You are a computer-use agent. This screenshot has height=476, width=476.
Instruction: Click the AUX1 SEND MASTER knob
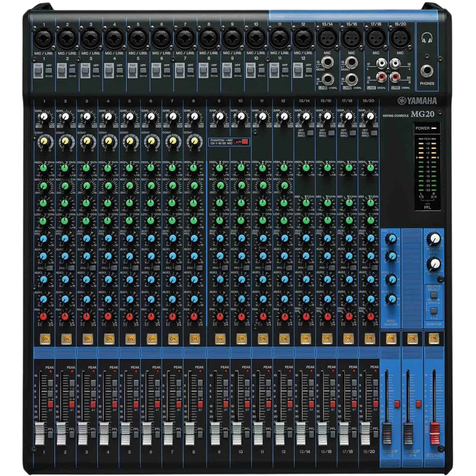click(391, 239)
